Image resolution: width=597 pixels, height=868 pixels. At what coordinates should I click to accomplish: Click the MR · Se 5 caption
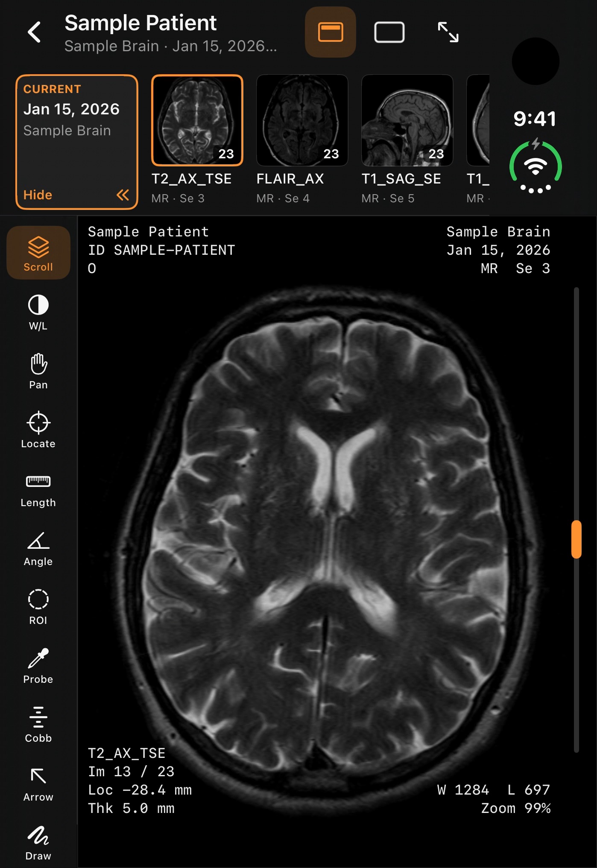pos(388,198)
